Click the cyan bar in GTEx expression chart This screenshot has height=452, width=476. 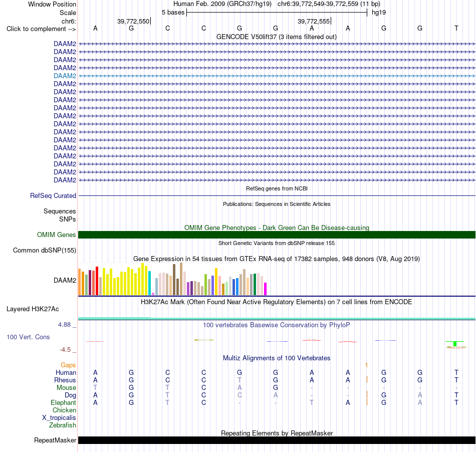point(149,283)
